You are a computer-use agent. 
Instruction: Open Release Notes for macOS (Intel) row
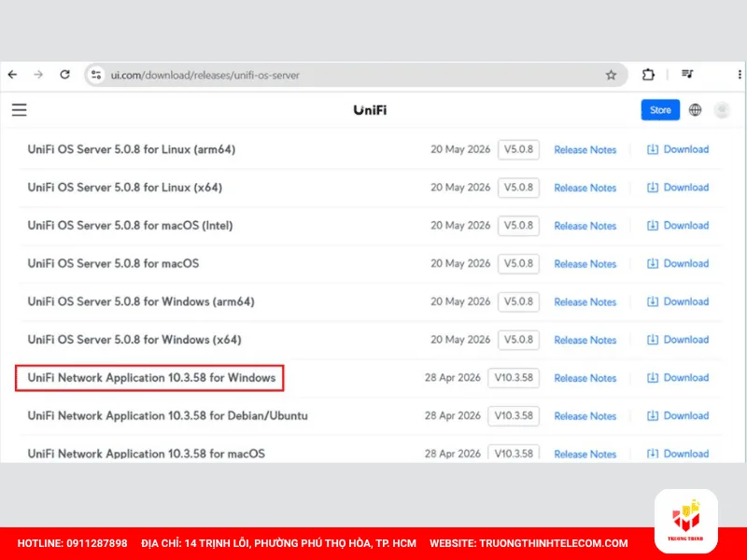click(x=585, y=226)
